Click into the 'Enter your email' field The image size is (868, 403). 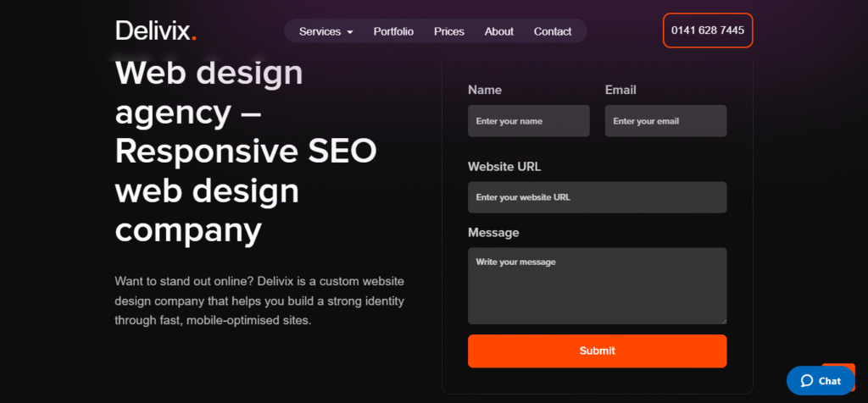[x=665, y=121]
